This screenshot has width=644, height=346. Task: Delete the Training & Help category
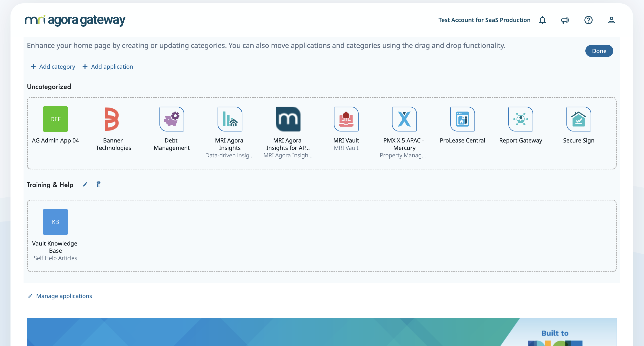point(99,185)
